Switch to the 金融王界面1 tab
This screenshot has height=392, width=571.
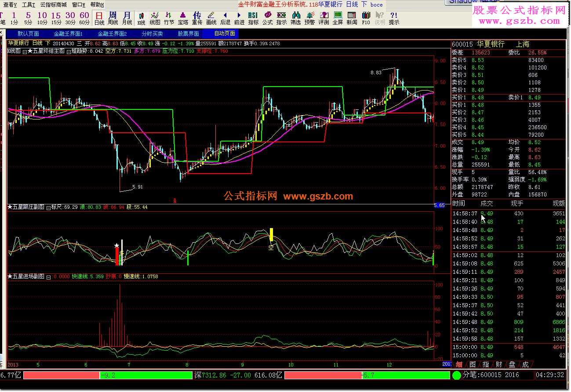[x=68, y=34]
